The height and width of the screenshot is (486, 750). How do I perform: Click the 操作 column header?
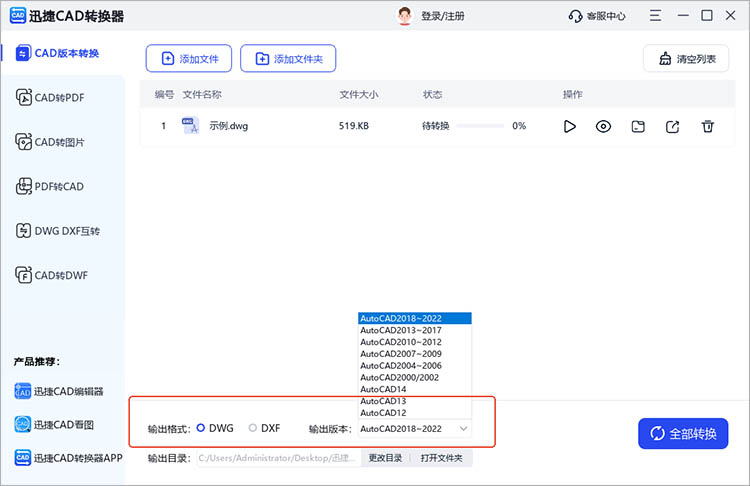[x=573, y=94]
